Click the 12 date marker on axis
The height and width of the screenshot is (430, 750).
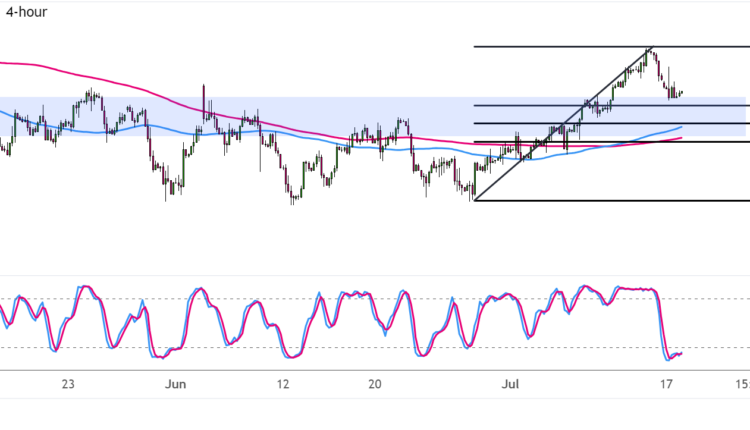(x=282, y=383)
